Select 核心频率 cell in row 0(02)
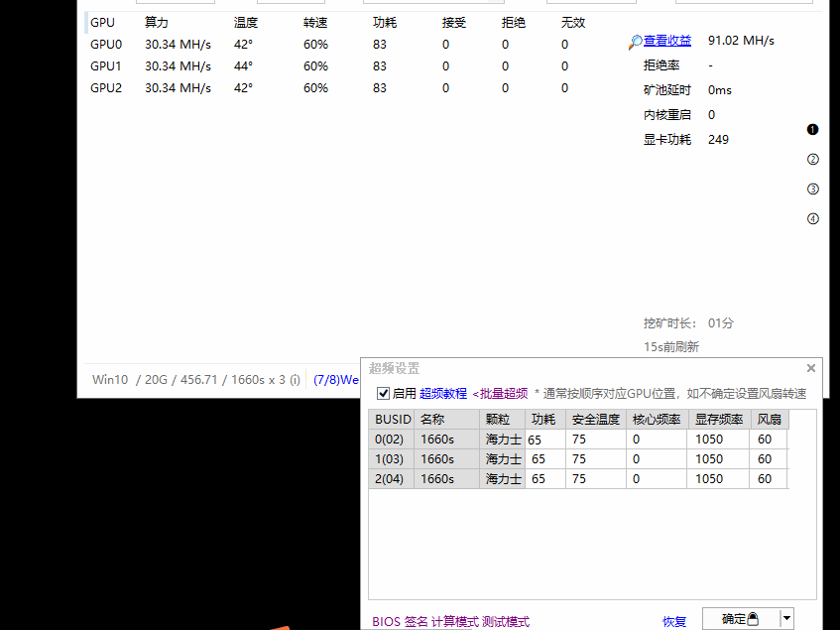Viewport: 840px width, 630px height. click(657, 440)
